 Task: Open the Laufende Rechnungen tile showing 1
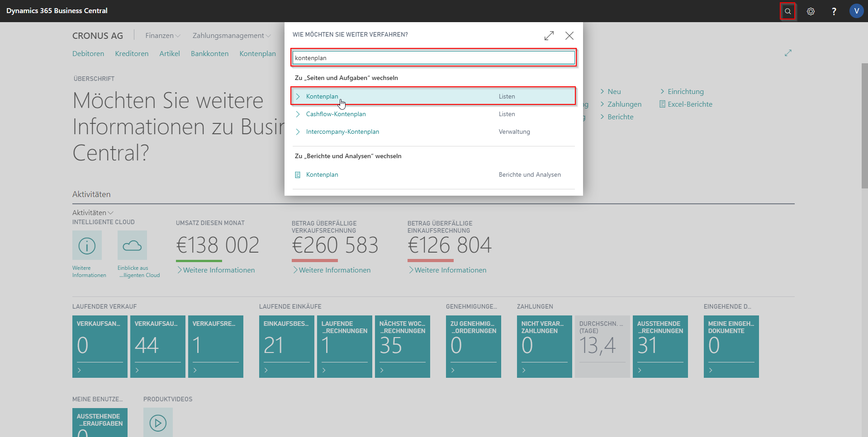pos(345,347)
